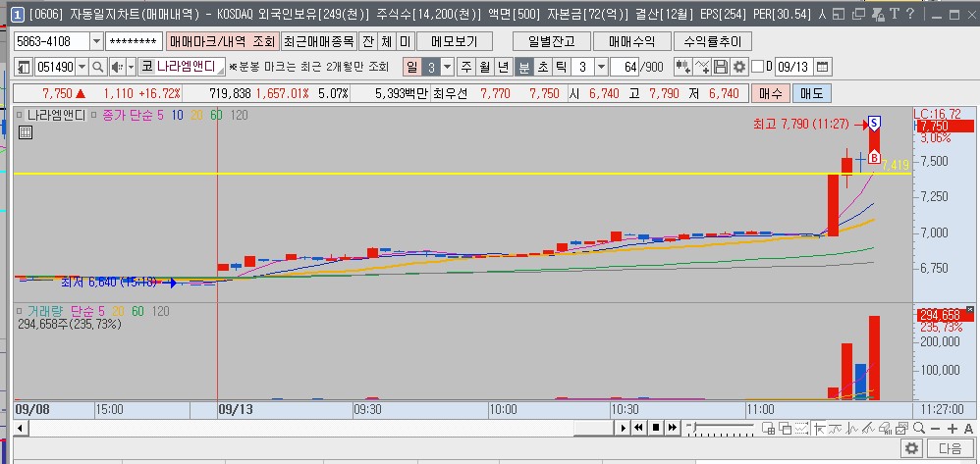Viewport: 980px width, 464px height.
Task: Click the zoom magnifier icon in bottom toolbar
Action: (x=919, y=428)
